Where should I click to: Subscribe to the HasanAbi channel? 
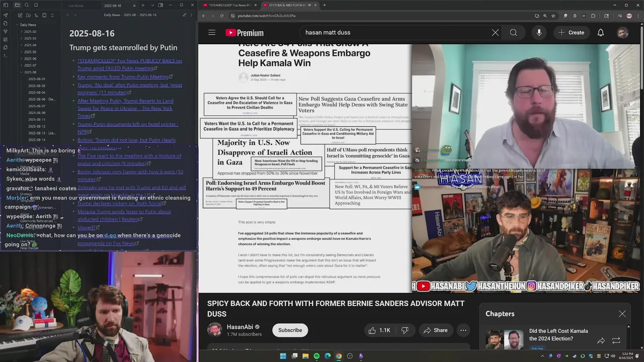click(x=290, y=330)
